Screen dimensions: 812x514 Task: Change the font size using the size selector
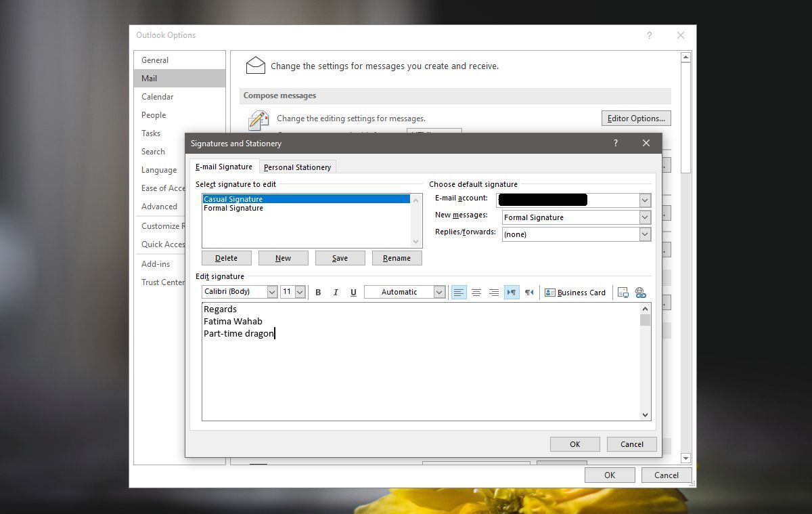300,291
